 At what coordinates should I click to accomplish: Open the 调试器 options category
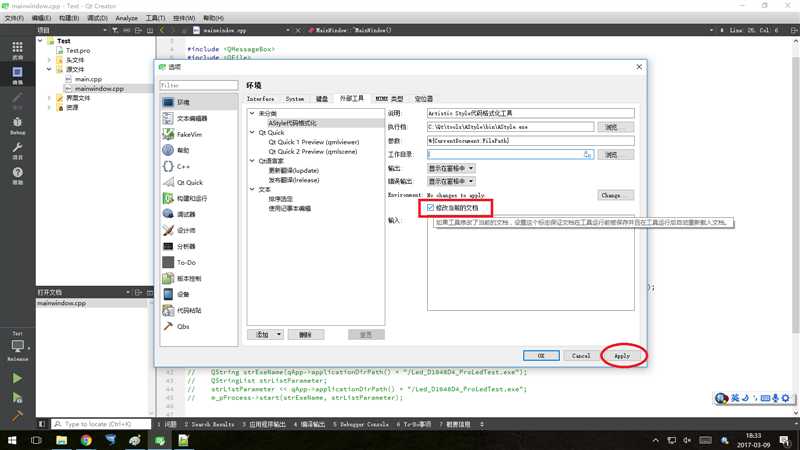(x=198, y=214)
